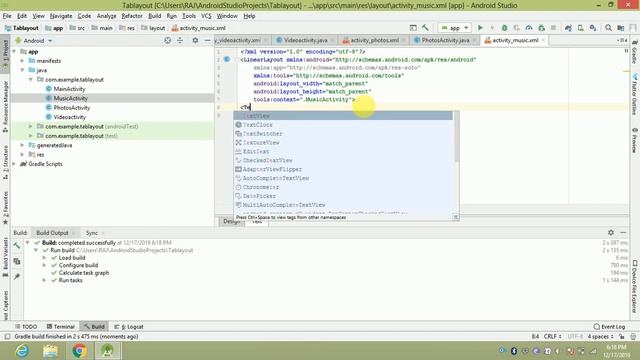Screen dimensions: 640x360
Task: Open Internet Explorer from taskbar
Action: tap(22, 351)
